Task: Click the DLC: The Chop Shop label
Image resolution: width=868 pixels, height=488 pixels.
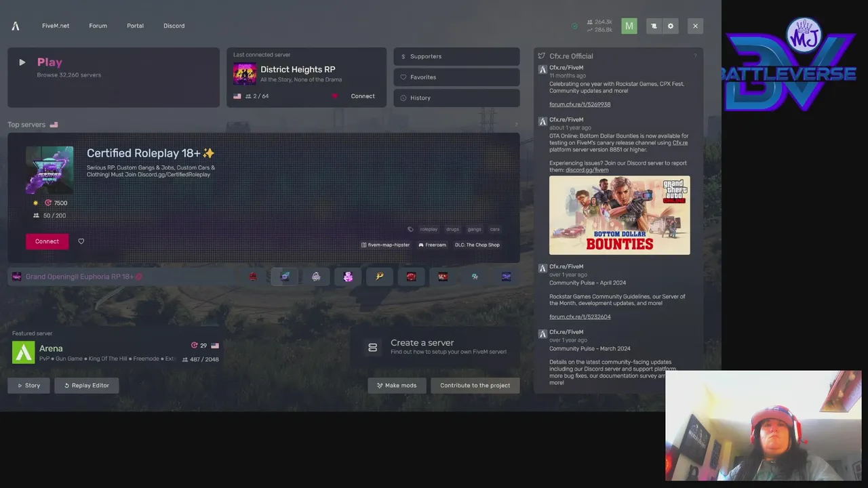Action: pos(477,245)
